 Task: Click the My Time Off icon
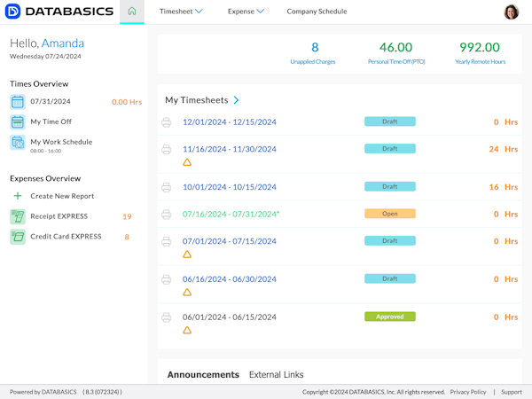18,122
